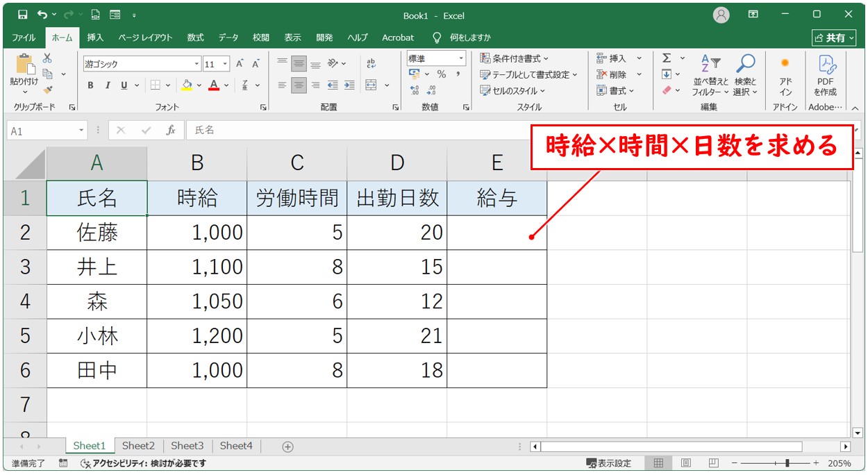Open the ファイル tab
Screen dimensions: 868x475
pyautogui.click(x=24, y=37)
